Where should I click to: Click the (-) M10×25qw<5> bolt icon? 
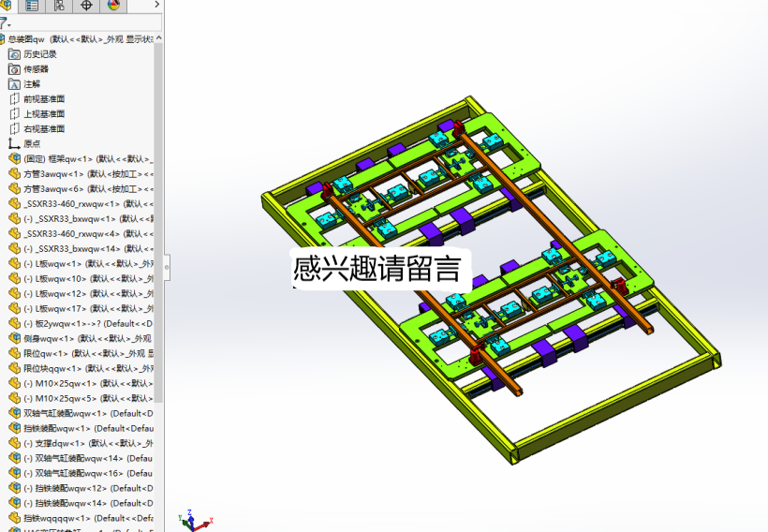pyautogui.click(x=14, y=398)
